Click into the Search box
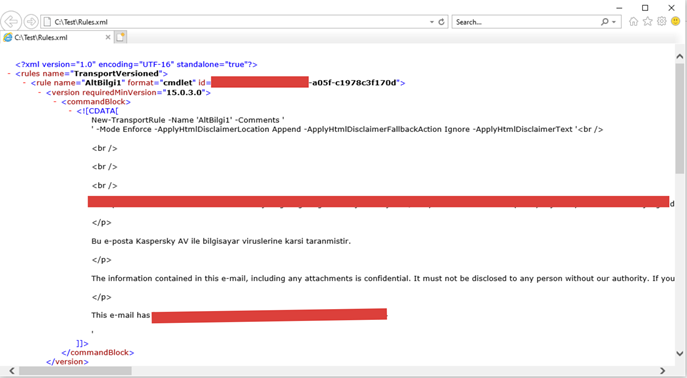The image size is (687, 378). (526, 22)
